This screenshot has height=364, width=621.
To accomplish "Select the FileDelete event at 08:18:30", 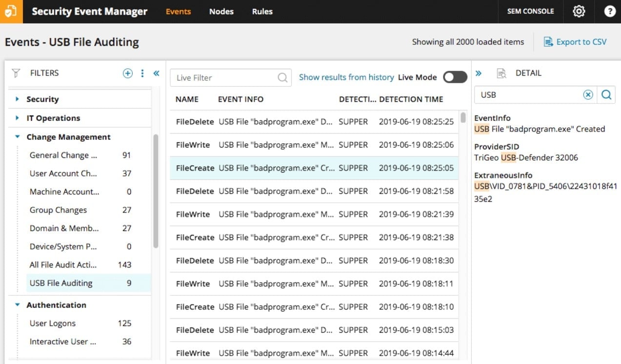I will point(314,261).
